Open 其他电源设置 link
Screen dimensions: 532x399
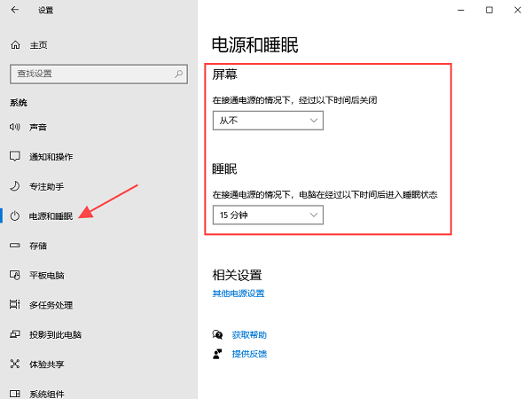(x=239, y=293)
